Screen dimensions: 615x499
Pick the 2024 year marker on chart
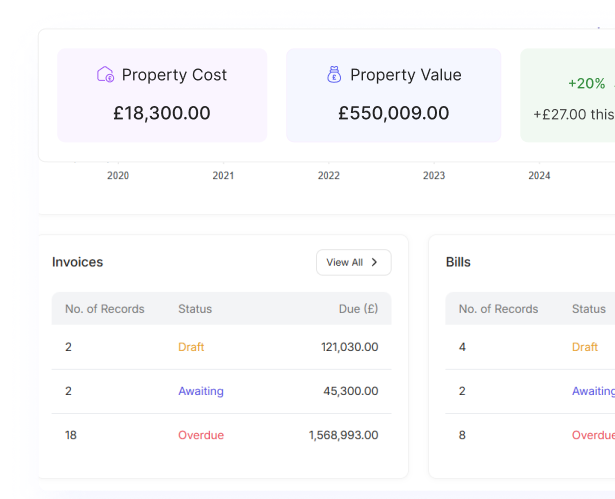539,176
